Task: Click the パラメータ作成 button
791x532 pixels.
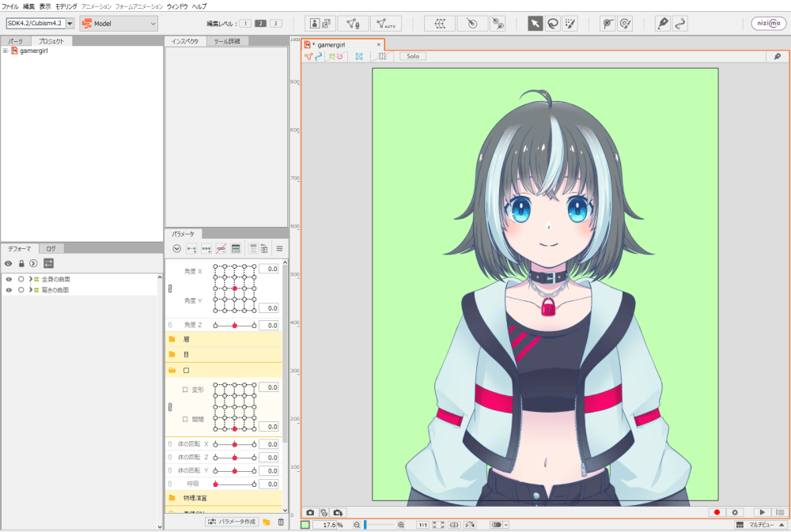Action: (232, 522)
